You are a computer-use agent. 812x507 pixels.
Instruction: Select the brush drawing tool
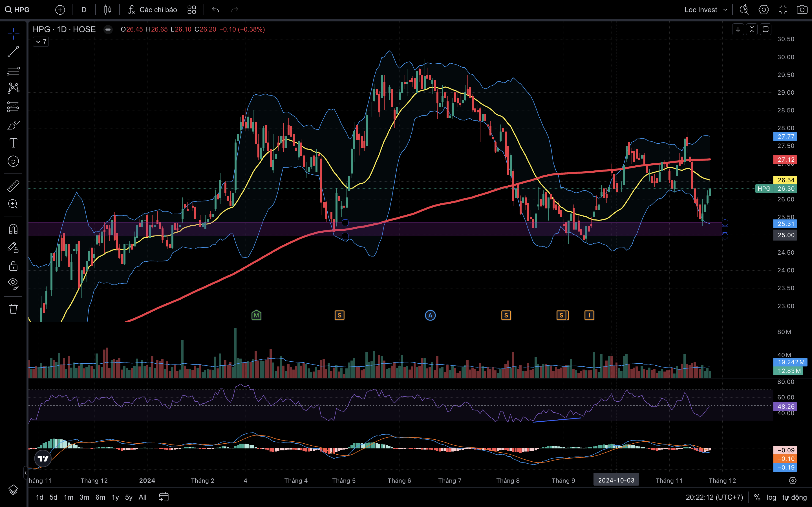(x=13, y=125)
